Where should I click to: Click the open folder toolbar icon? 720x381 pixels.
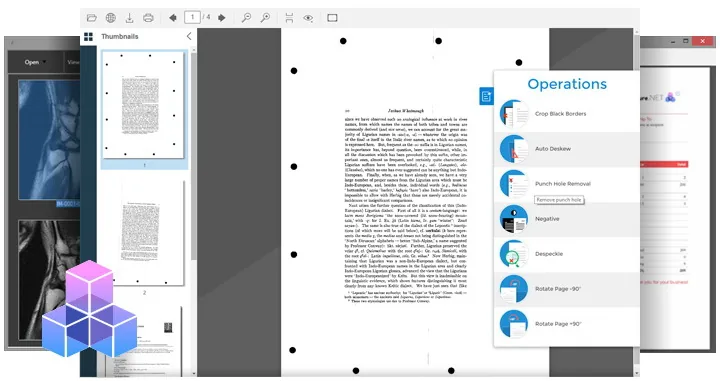pyautogui.click(x=91, y=18)
